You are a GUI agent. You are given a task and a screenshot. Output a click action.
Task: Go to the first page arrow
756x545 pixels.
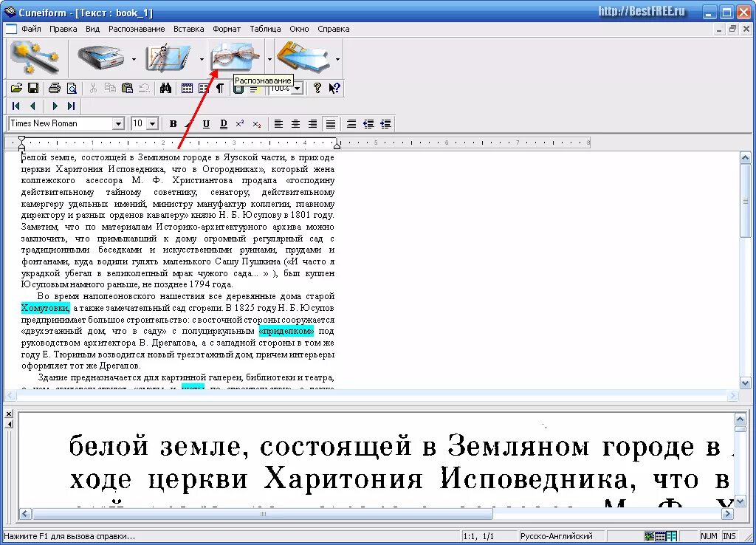point(16,106)
